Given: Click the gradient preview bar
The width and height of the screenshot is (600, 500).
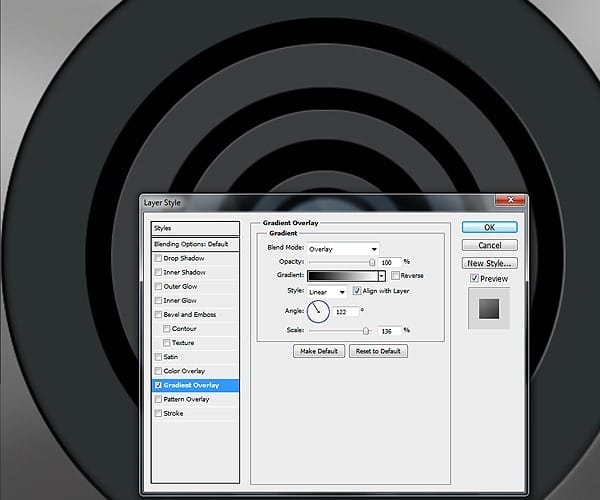Looking at the screenshot, I should pos(342,276).
